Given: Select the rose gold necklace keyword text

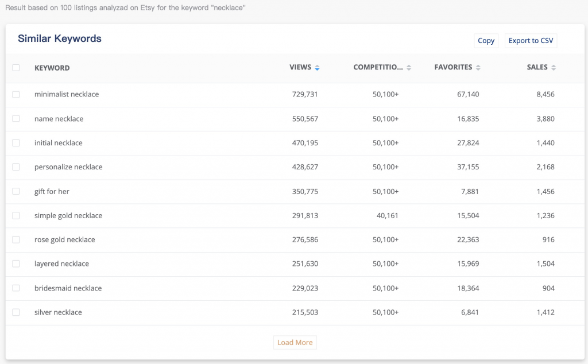Looking at the screenshot, I should (x=64, y=239).
